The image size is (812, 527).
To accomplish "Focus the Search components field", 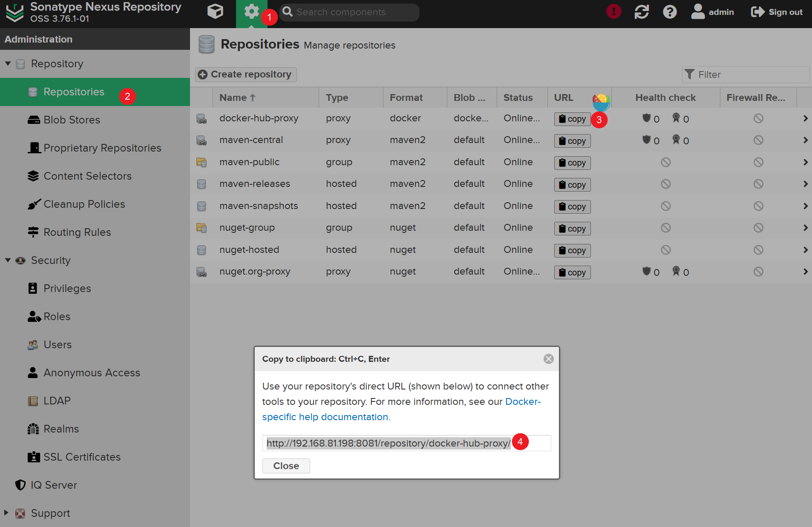I will point(349,12).
